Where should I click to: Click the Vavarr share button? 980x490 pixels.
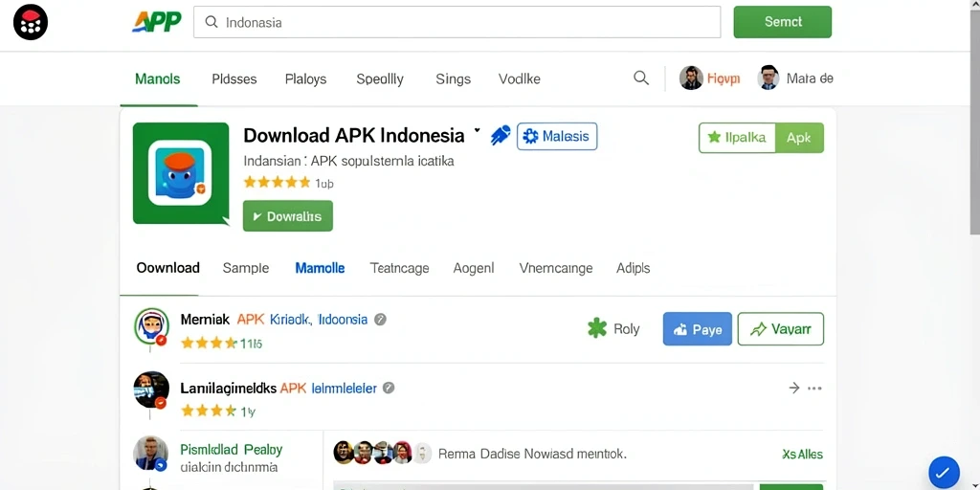point(781,329)
